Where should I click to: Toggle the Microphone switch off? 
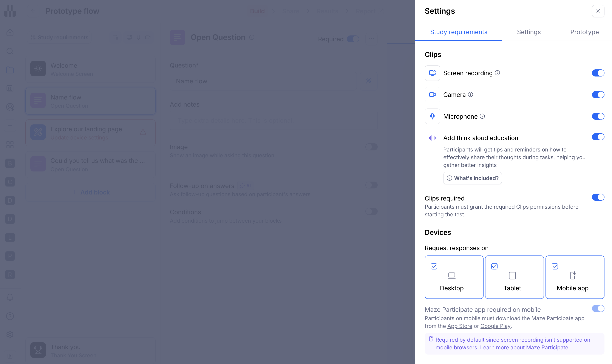tap(598, 116)
